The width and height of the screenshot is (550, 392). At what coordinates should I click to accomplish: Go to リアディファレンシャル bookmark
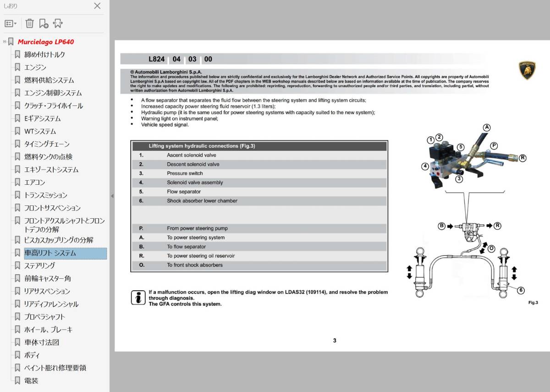51,304
